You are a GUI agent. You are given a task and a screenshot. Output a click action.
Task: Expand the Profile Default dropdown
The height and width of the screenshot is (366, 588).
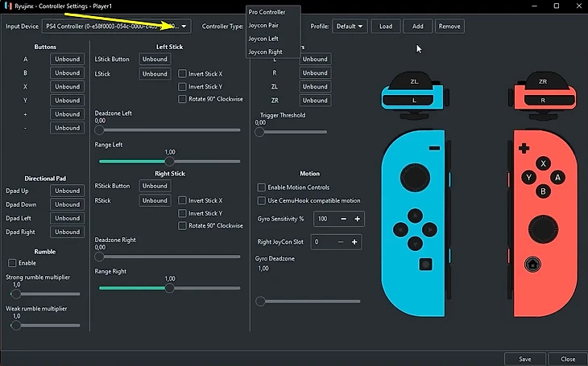pos(351,27)
